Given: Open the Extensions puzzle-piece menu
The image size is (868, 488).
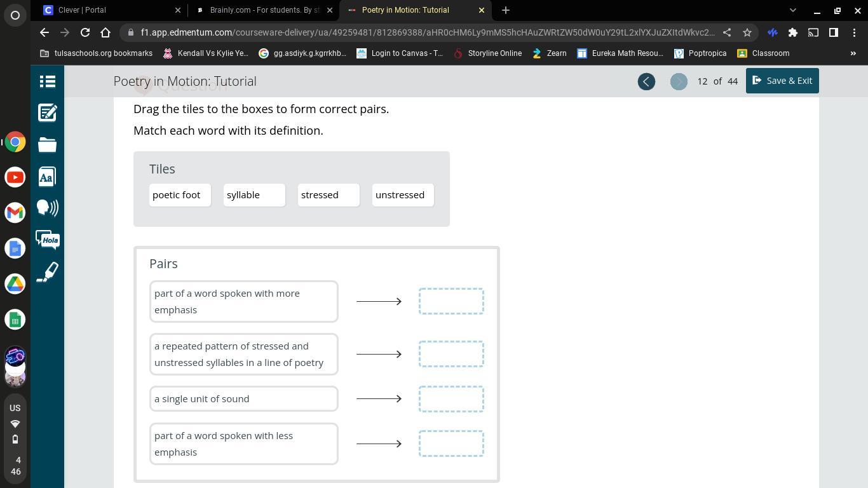Looking at the screenshot, I should tap(793, 32).
